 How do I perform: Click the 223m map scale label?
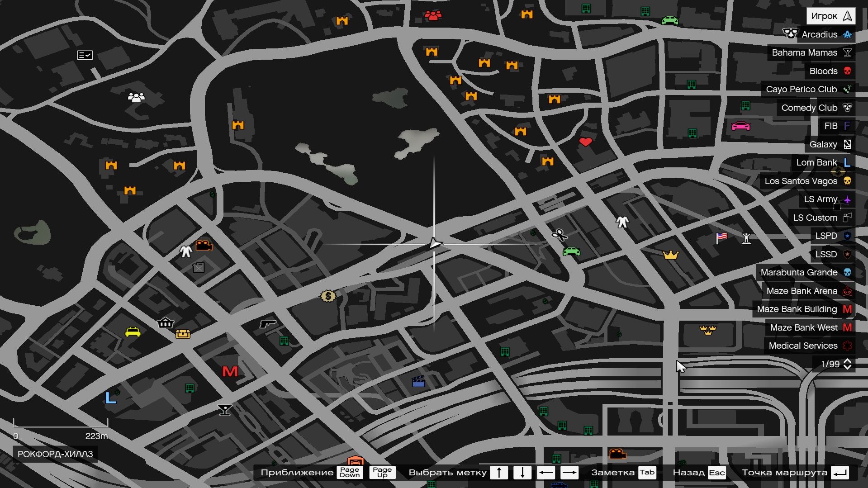click(x=96, y=436)
